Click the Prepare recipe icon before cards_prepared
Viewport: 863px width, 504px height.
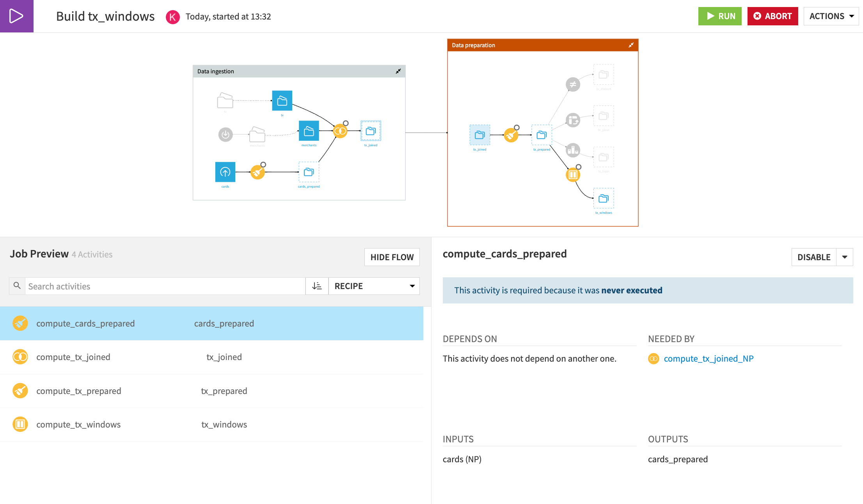[257, 172]
